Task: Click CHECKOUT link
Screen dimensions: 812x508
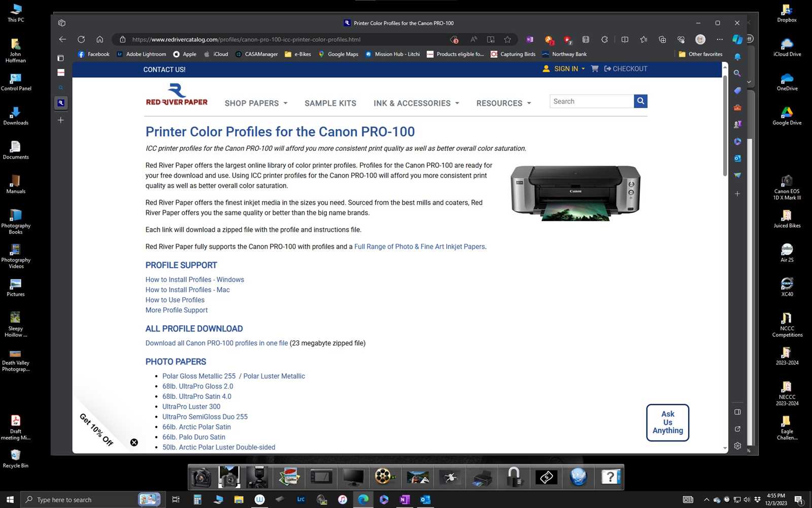Action: [626, 69]
